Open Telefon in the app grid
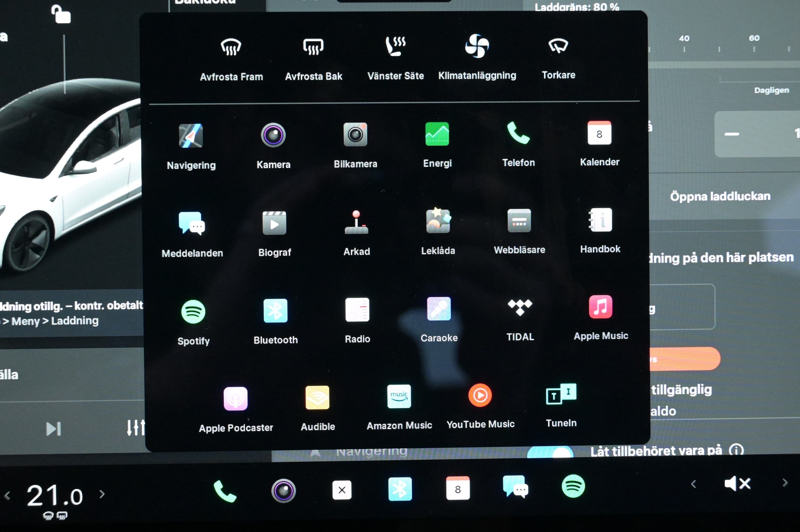Screen dimensions: 800x532 518,144
